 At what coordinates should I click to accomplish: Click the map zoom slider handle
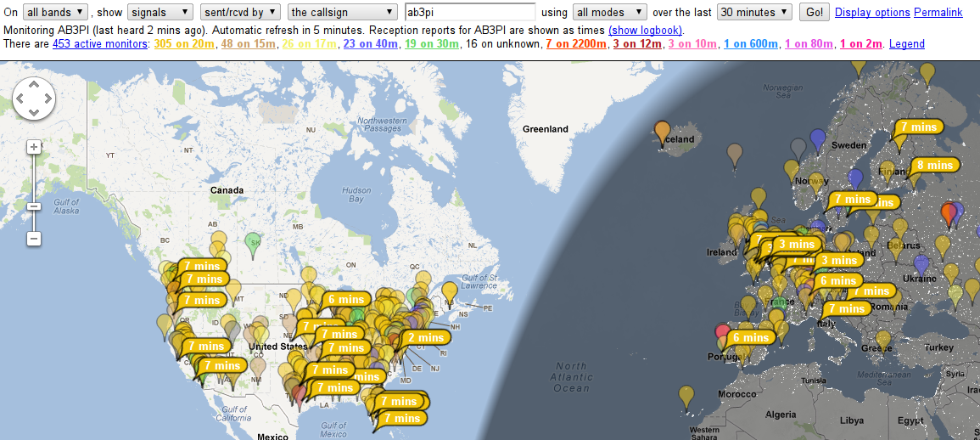click(35, 206)
